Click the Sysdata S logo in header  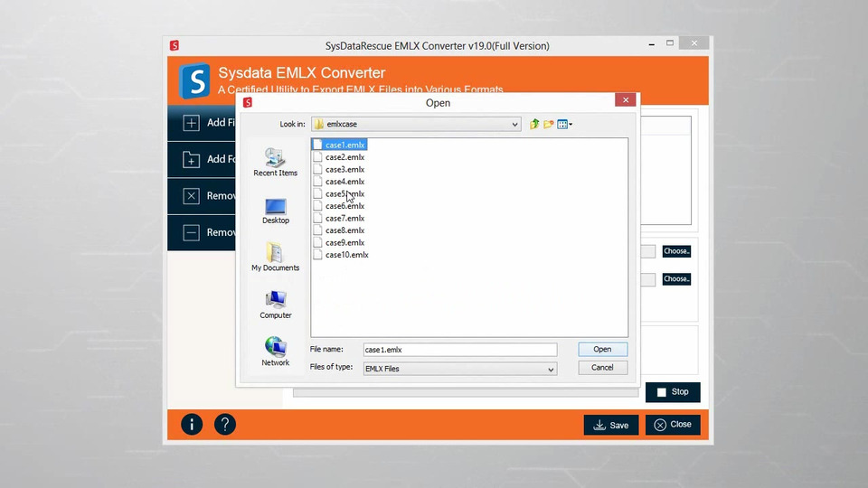pos(194,80)
